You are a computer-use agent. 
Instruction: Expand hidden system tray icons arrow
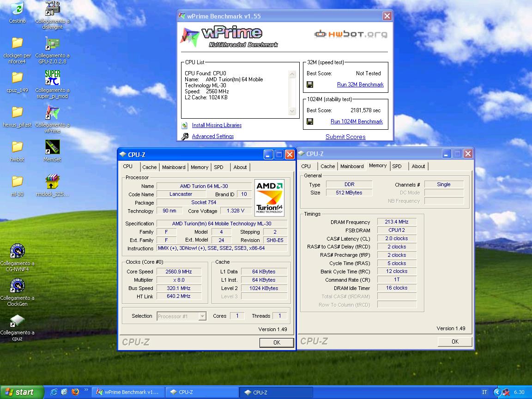coord(497,392)
